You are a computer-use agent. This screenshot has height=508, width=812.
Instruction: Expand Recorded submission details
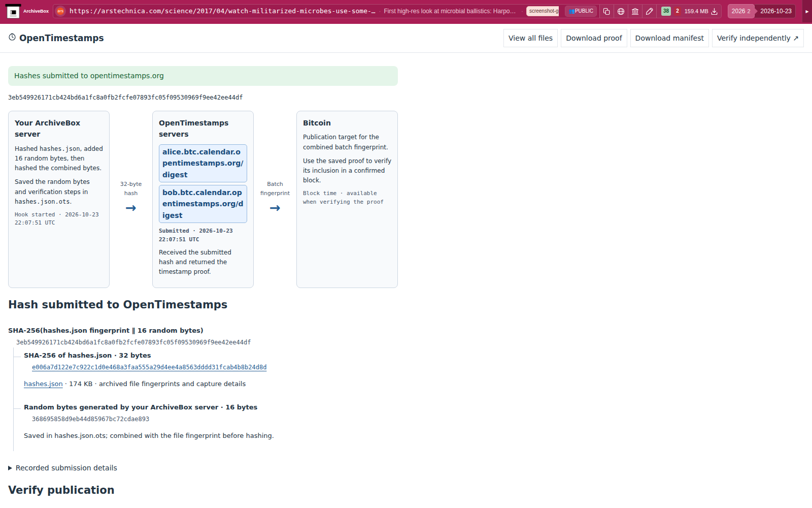click(x=62, y=468)
